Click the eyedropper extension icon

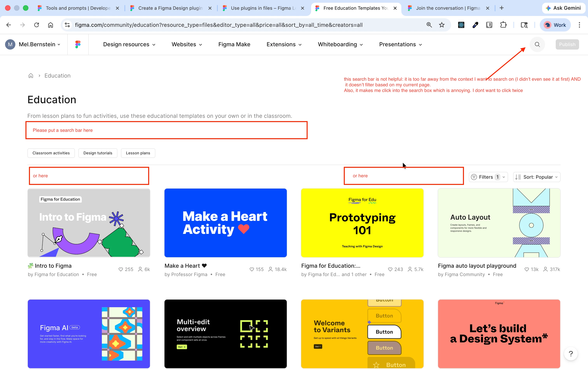coord(475,25)
